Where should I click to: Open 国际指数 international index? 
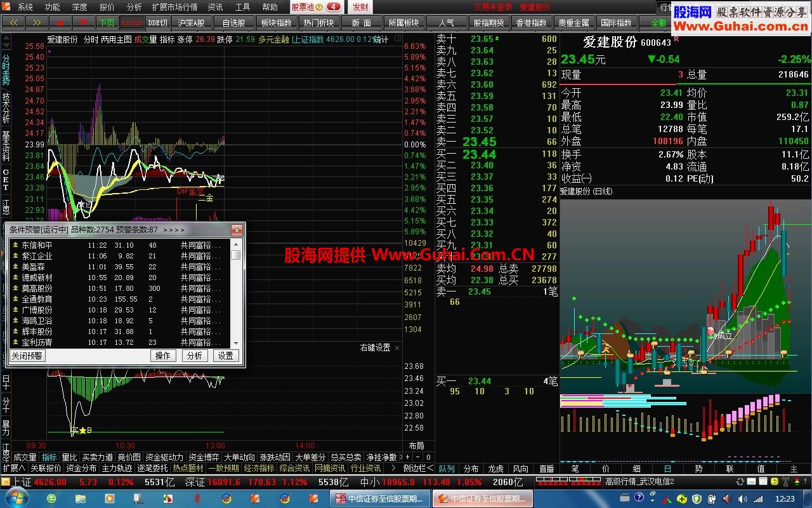616,22
